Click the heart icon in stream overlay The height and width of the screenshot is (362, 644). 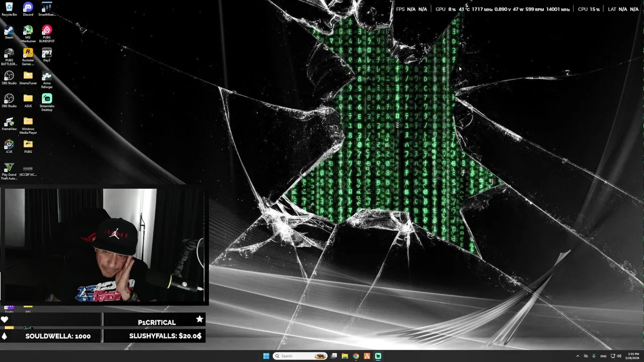point(5,320)
